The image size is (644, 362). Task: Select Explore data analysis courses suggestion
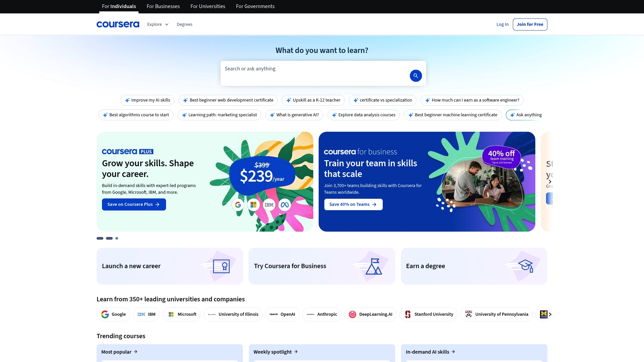364,115
